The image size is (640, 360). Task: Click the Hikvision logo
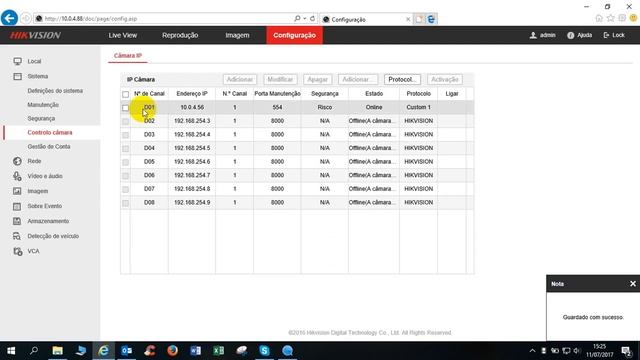coord(36,35)
